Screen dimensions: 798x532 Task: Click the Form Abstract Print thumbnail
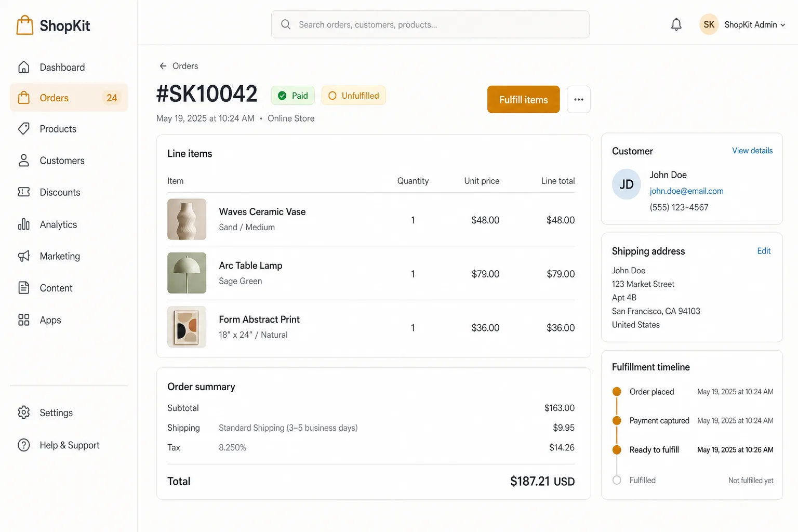[187, 327]
